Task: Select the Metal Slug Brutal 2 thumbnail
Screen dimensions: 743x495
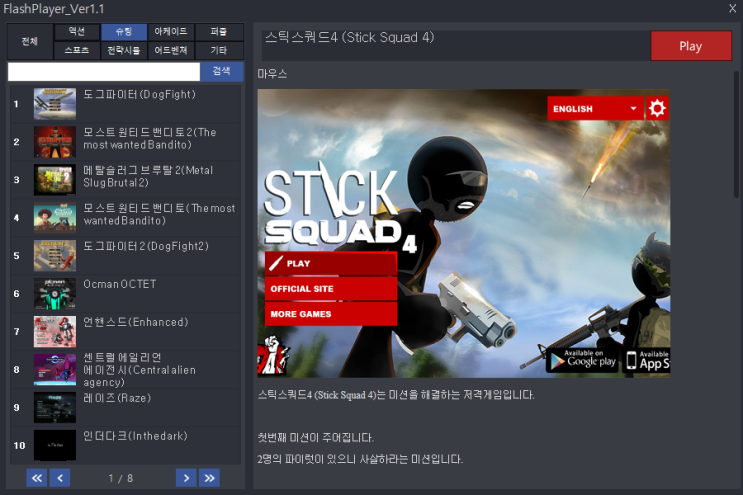Action: [55, 180]
